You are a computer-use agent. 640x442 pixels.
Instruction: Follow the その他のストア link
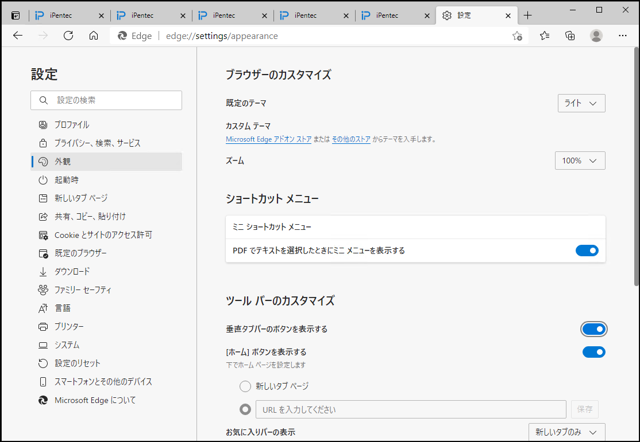click(x=351, y=139)
